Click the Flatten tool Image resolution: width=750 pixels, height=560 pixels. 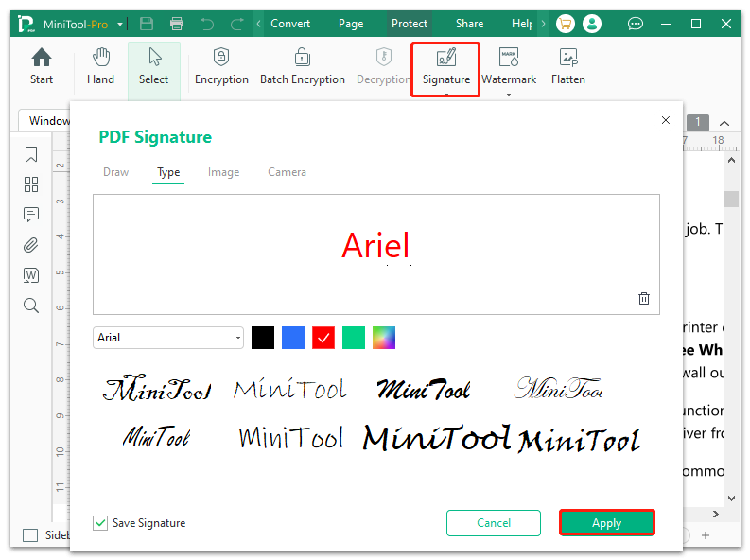[568, 67]
